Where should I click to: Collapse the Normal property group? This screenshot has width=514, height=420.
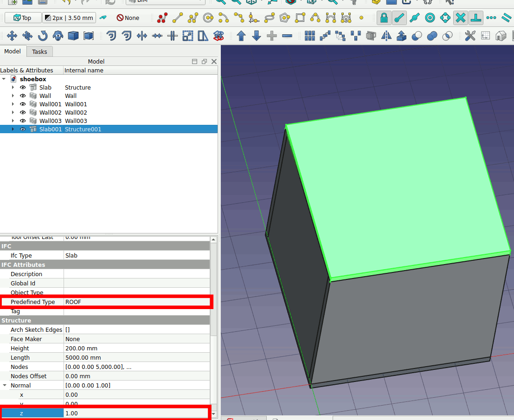[x=5, y=386]
